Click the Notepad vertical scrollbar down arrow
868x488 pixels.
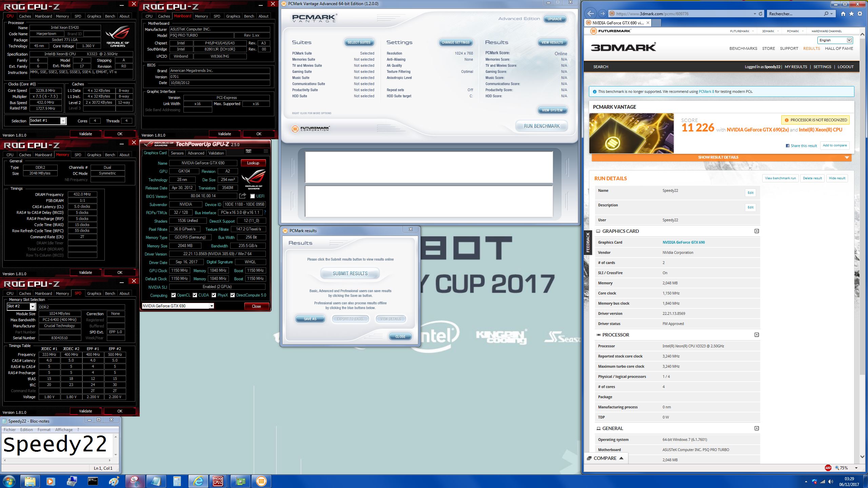(x=116, y=455)
